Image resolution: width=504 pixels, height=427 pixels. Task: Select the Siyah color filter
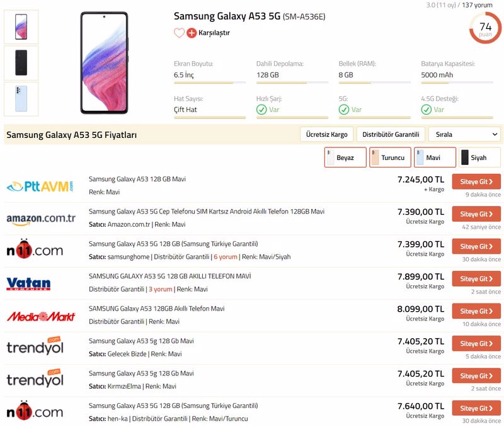point(479,157)
